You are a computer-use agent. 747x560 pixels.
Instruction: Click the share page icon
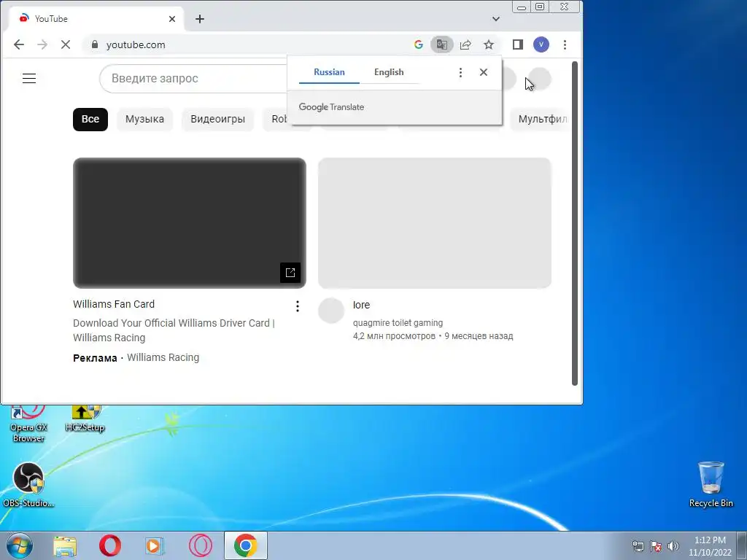465,44
